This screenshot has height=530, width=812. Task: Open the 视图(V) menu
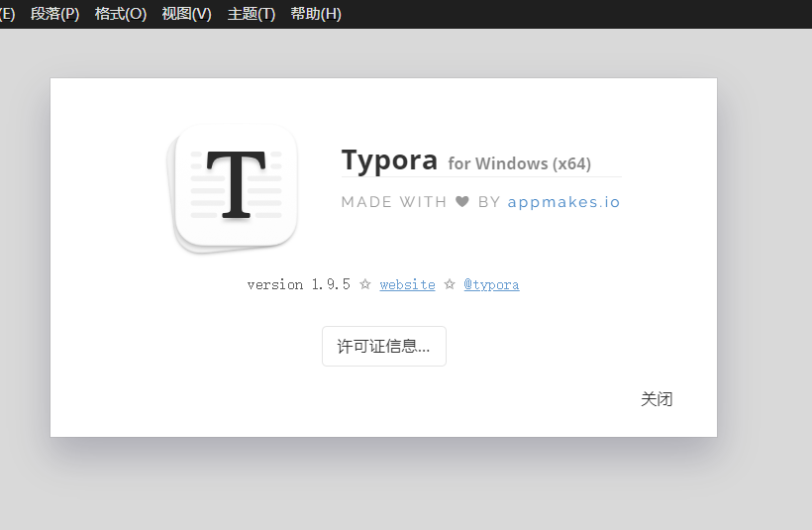186,14
